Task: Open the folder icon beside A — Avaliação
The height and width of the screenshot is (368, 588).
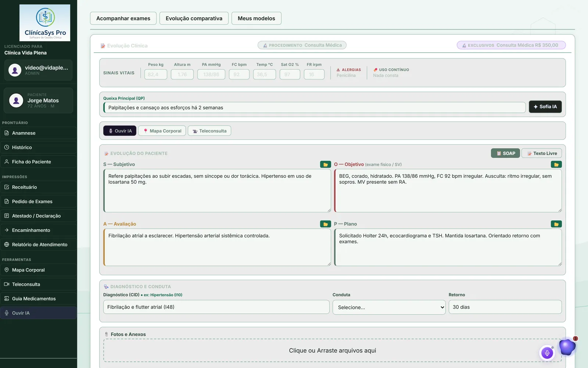Action: coord(325,224)
